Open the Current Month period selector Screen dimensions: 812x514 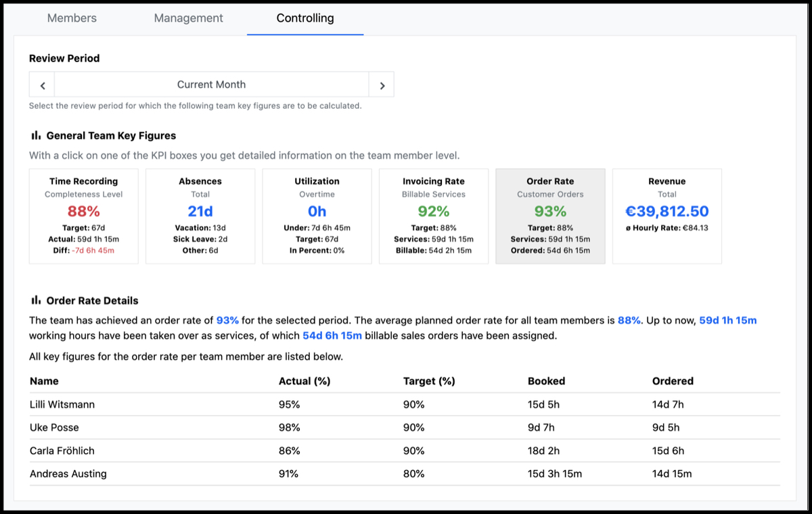point(212,85)
